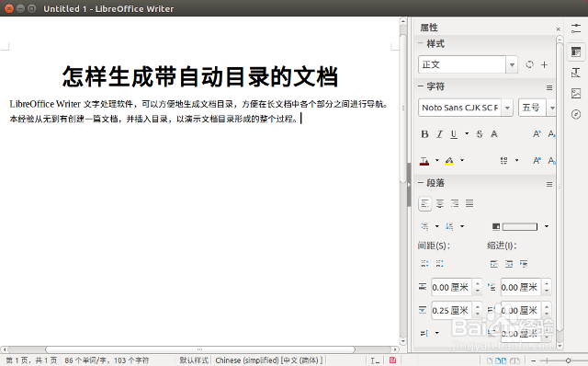Viewport: 588px width, 366px height.
Task: Toggle bullet list icon
Action: [x=424, y=226]
